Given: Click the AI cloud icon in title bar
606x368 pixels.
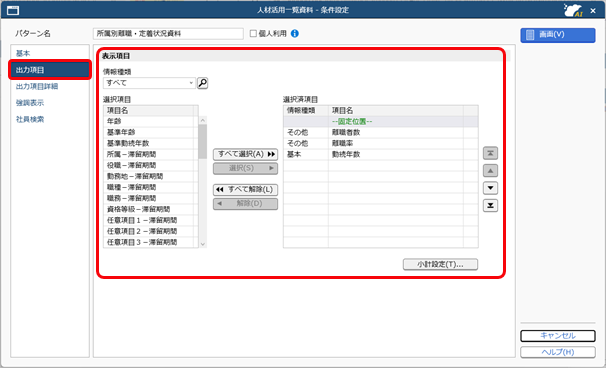Looking at the screenshot, I should pos(573,10).
